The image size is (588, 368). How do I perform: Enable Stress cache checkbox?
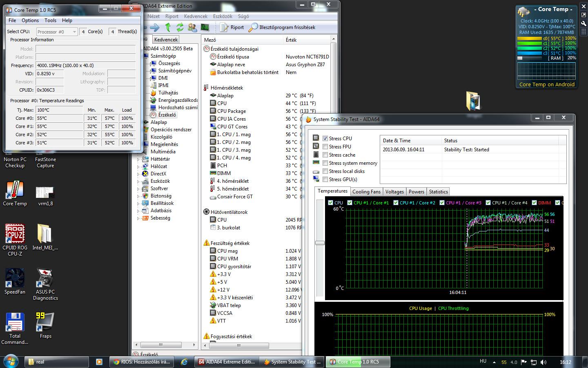325,155
